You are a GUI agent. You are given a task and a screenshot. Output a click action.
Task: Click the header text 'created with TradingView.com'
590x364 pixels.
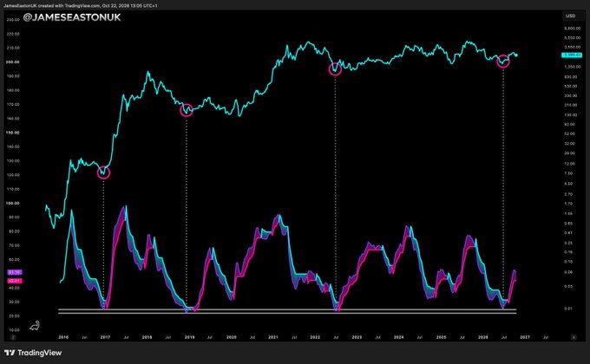point(71,6)
